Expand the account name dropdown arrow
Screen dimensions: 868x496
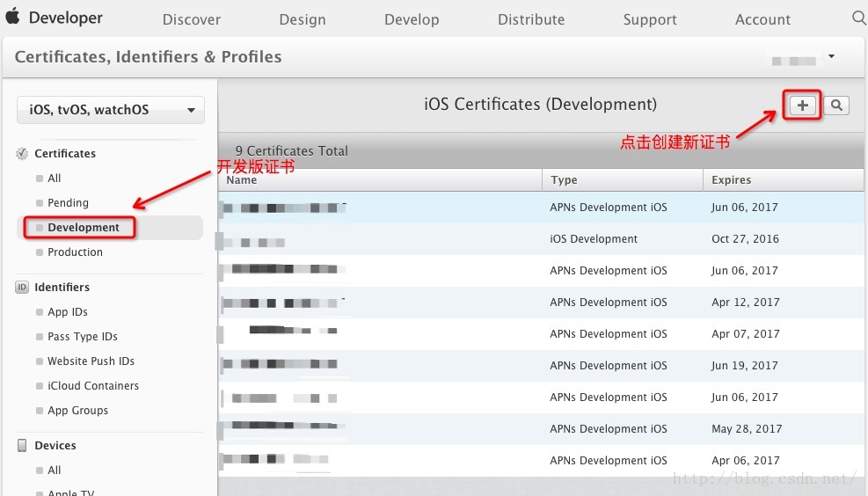tap(831, 56)
